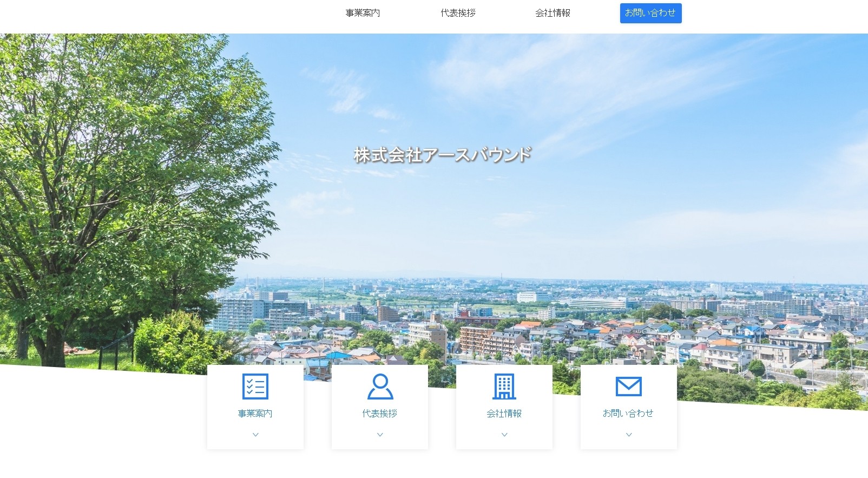Click the checklist icon for 事業案内

(255, 387)
